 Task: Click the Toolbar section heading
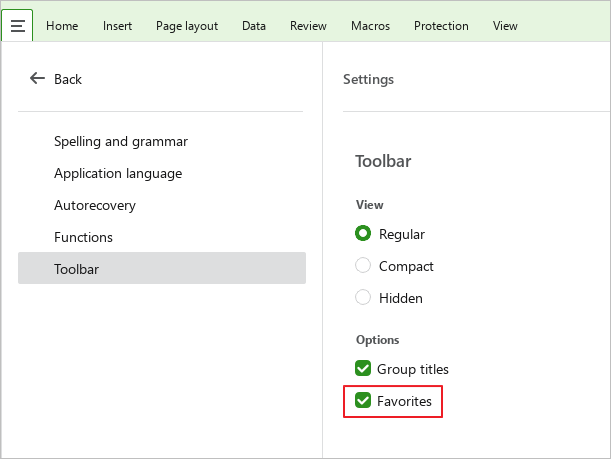tap(383, 161)
